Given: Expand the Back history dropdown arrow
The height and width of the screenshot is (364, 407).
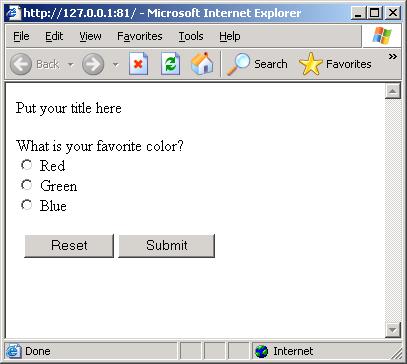Looking at the screenshot, I should [x=71, y=64].
